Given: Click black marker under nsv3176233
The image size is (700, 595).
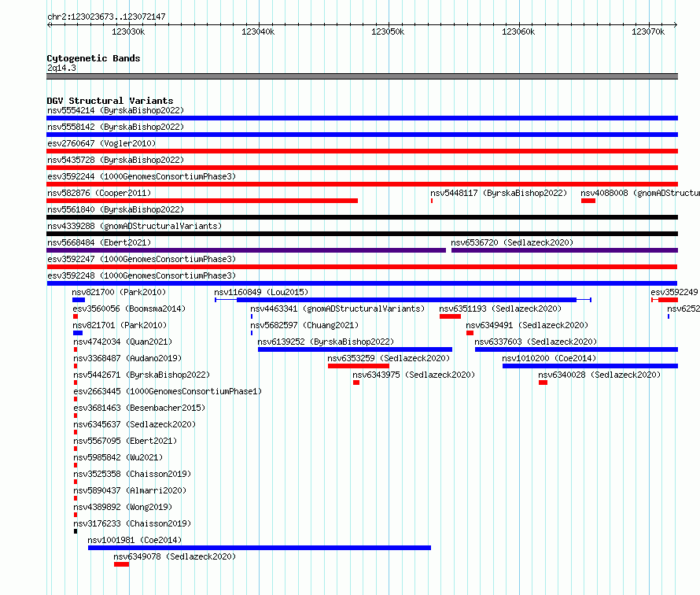Looking at the screenshot, I should (76, 531).
